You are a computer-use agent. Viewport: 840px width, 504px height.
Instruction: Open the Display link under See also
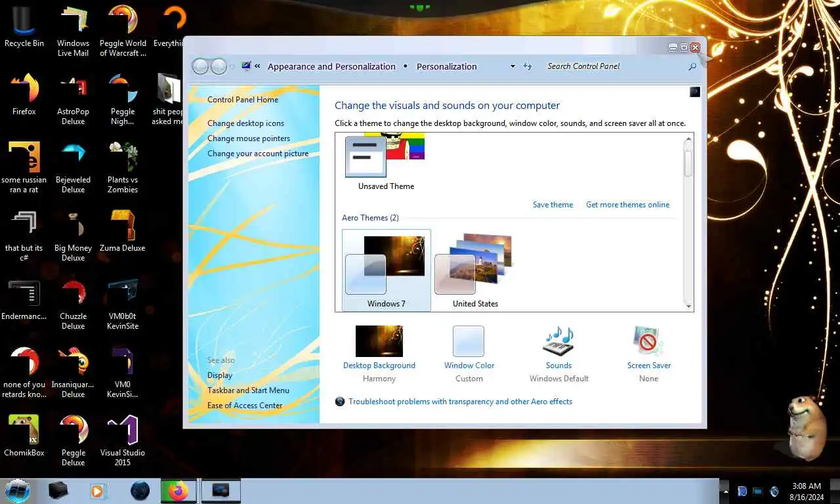220,375
